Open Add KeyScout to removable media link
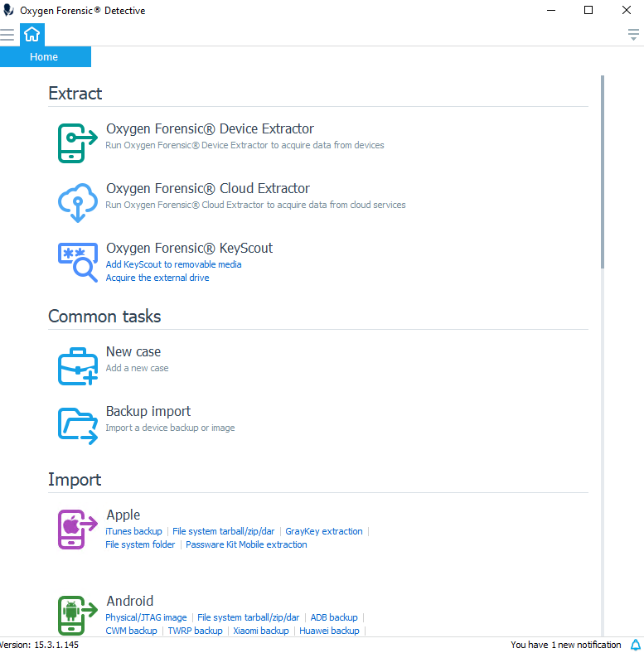644x653 pixels. coord(173,264)
